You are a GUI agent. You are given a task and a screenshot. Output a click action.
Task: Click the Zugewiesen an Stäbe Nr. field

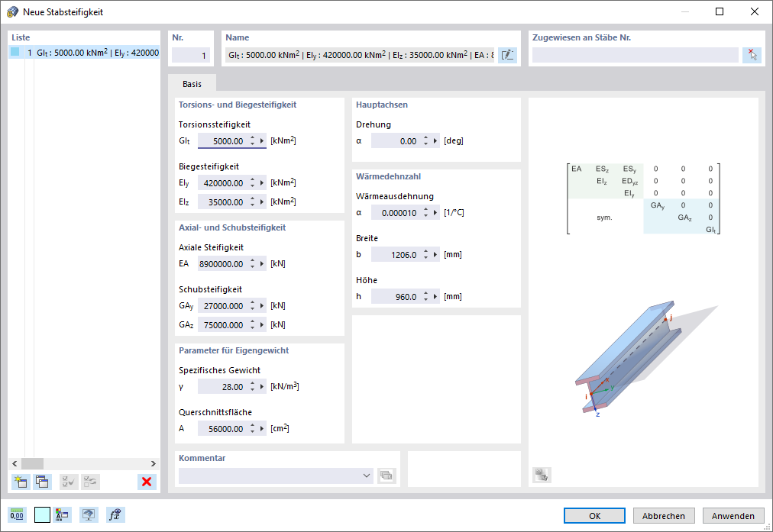(636, 55)
